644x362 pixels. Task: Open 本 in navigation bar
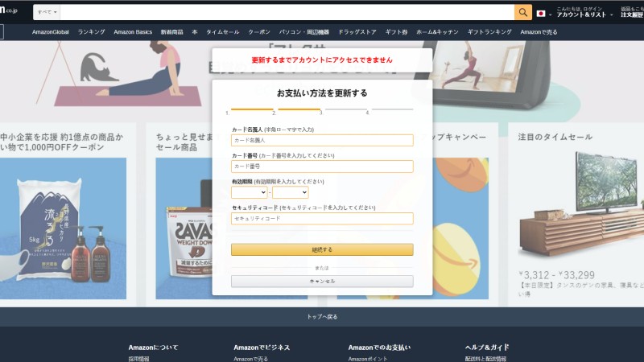pos(195,32)
